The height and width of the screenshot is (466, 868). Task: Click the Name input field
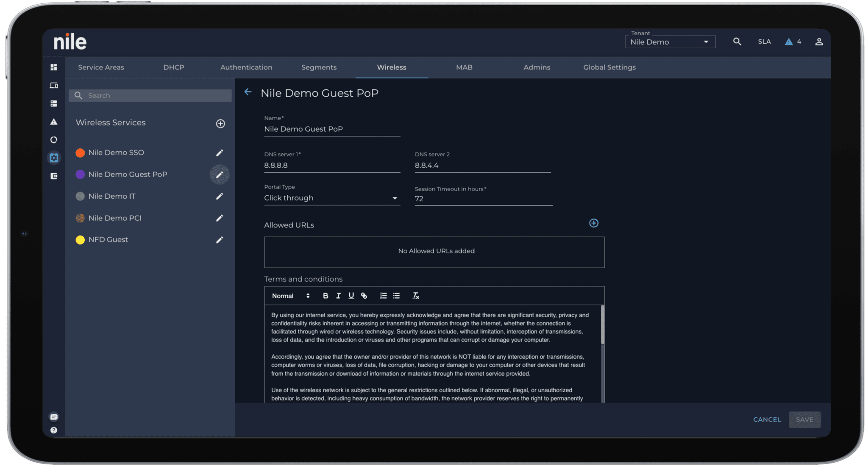click(332, 129)
